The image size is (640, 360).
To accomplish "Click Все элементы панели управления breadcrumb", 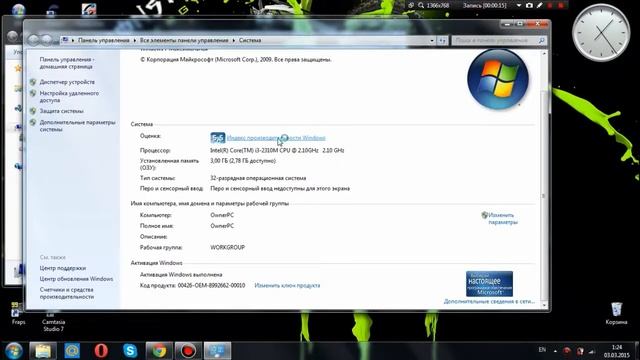I will click(184, 40).
